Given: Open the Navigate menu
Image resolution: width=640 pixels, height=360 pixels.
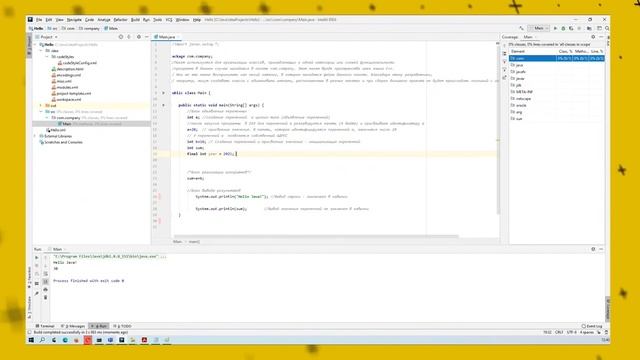Looking at the screenshot, I should pos(74,20).
